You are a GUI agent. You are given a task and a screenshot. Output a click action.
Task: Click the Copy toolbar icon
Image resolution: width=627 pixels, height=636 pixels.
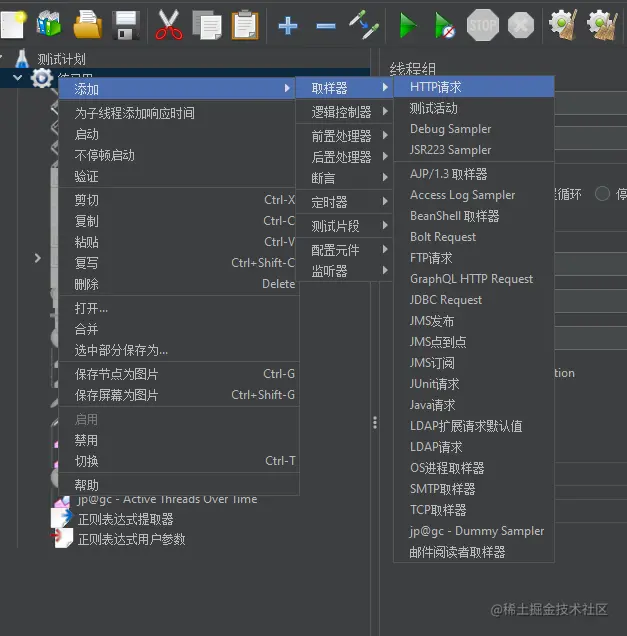[x=207, y=25]
